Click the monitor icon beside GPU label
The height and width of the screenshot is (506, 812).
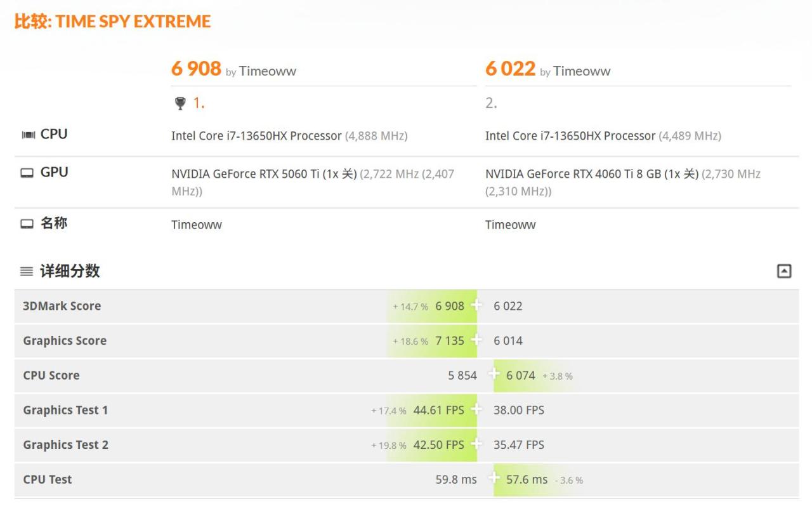coord(27,173)
